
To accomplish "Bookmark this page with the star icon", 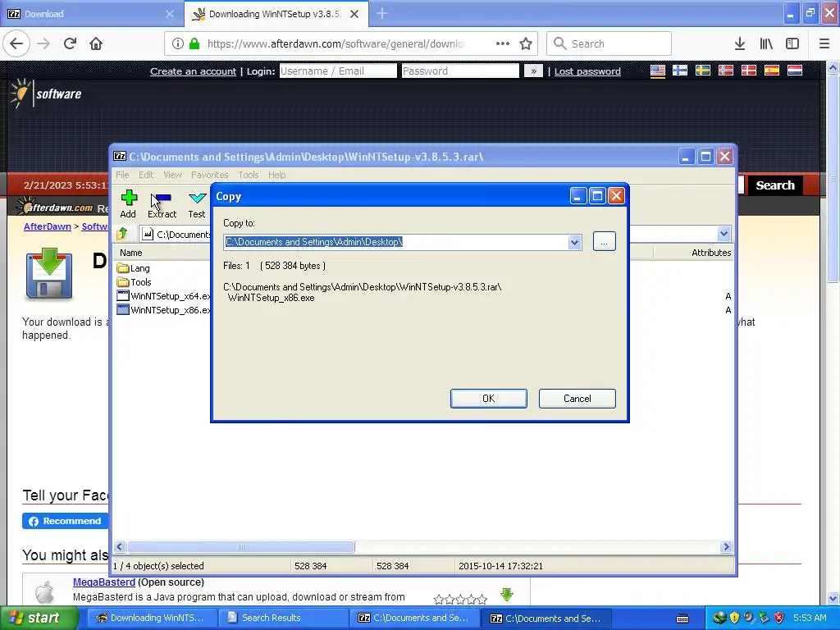I will (526, 43).
